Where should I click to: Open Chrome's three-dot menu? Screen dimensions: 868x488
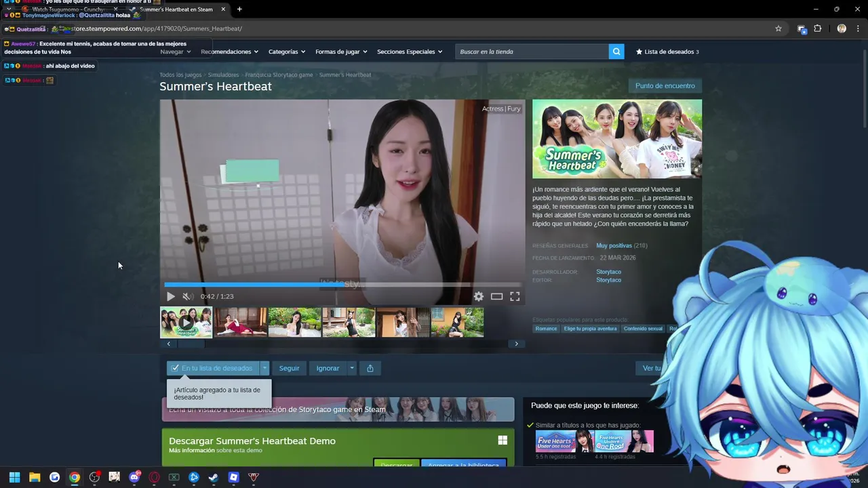click(859, 28)
